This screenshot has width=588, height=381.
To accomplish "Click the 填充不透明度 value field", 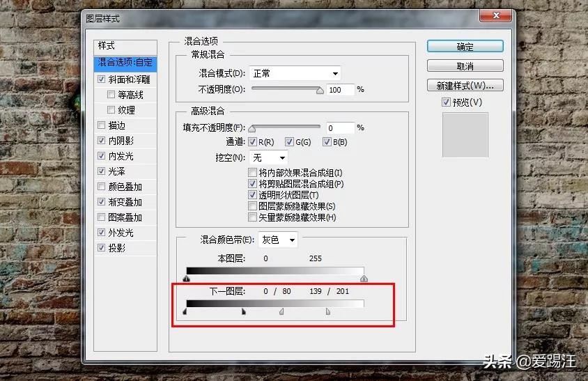I will point(340,128).
